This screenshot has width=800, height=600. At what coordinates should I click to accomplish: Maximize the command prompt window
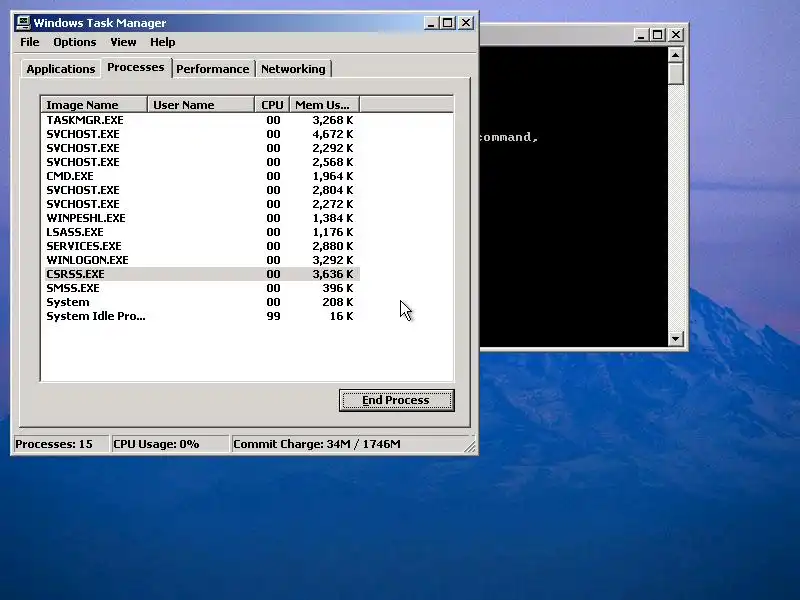pyautogui.click(x=658, y=35)
